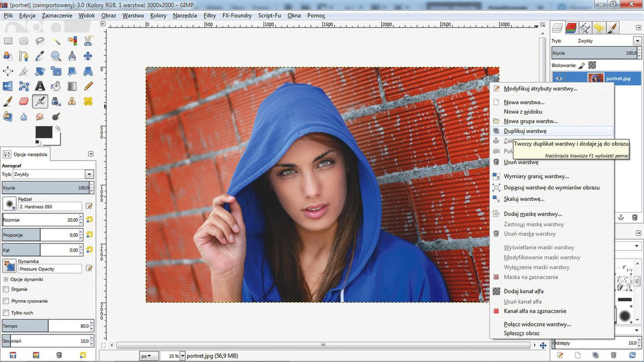Select the Paths tool
Screen dimensions: 644x362
click(x=24, y=56)
